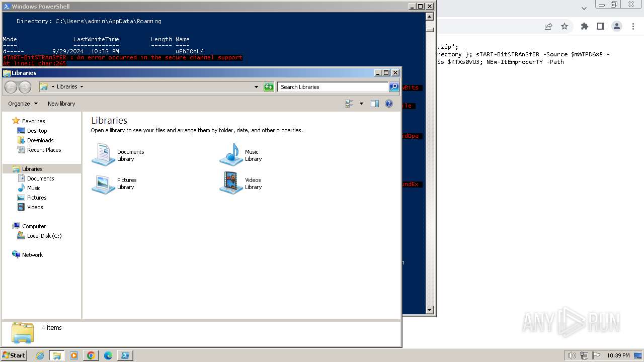Open the Windows Start menu
Screen dimensions: 644x362
(x=14, y=355)
